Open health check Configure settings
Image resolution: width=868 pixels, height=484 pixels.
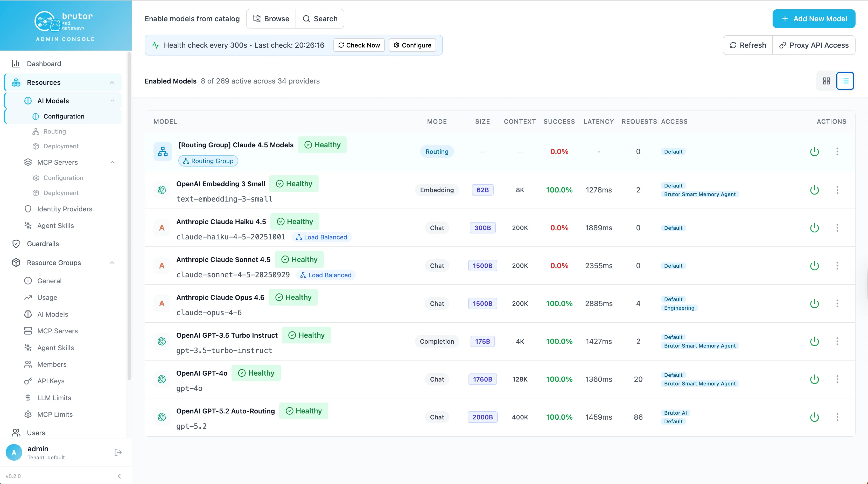coord(412,45)
